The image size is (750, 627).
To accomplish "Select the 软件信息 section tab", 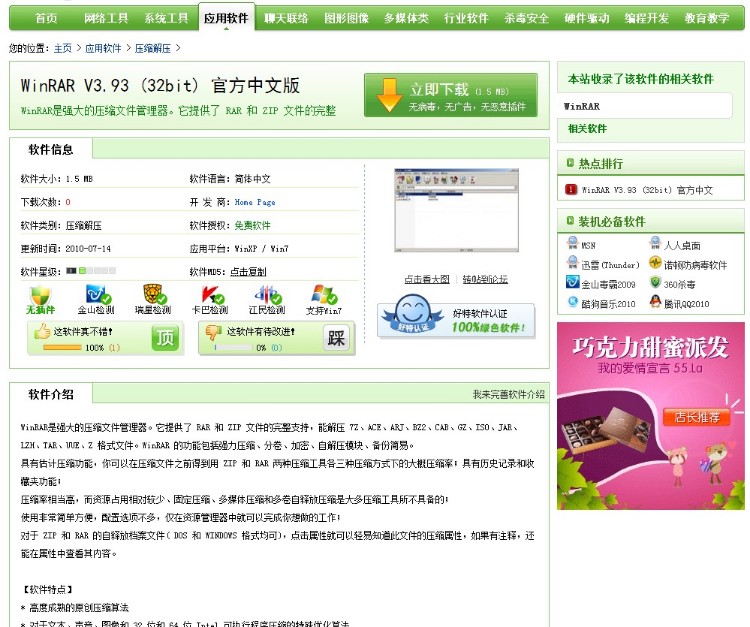I will click(51, 149).
